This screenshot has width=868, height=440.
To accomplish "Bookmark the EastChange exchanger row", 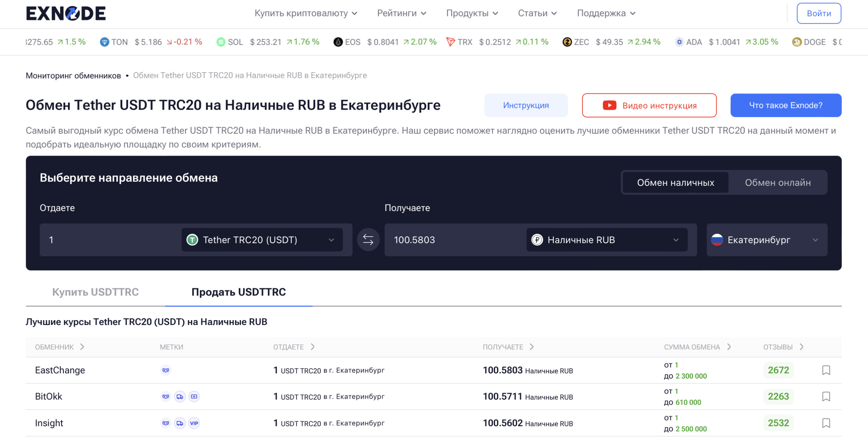I will pos(826,370).
